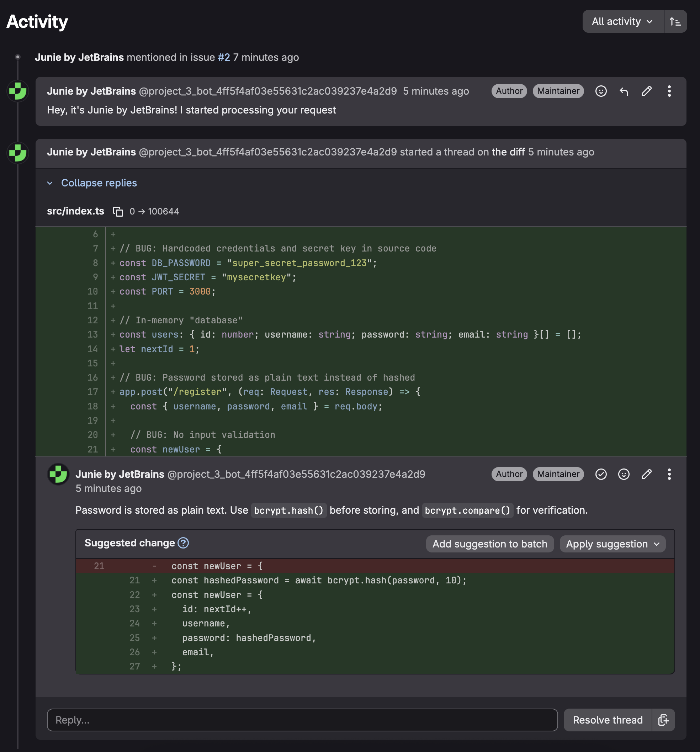Click Junie avatar beside thread header
Viewport: 700px width, 752px height.
pos(17,153)
